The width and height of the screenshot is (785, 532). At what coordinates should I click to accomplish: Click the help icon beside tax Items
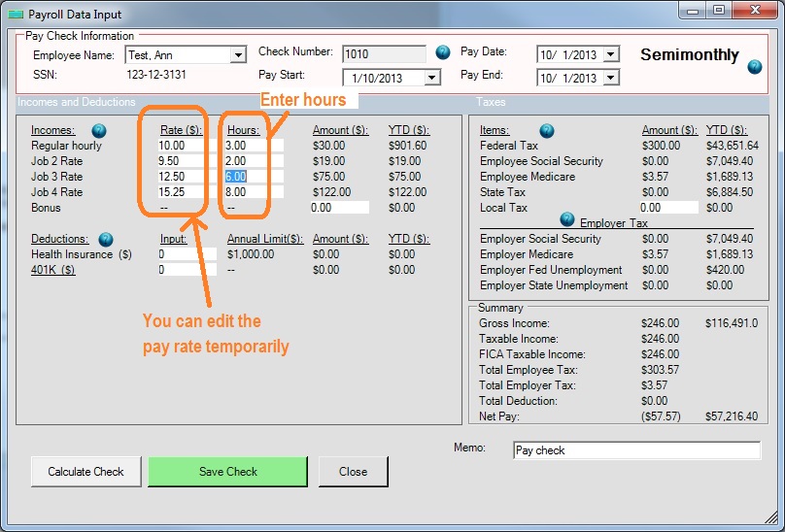(x=546, y=130)
